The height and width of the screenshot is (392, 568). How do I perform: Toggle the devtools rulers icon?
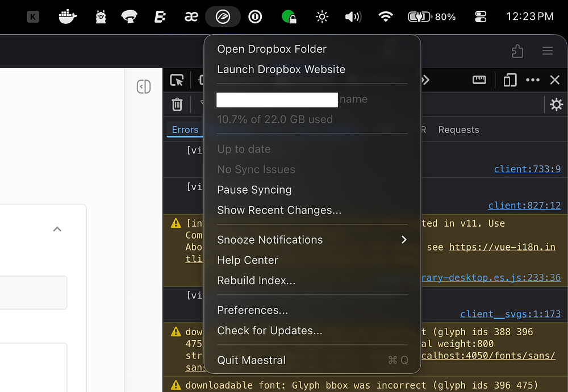479,80
